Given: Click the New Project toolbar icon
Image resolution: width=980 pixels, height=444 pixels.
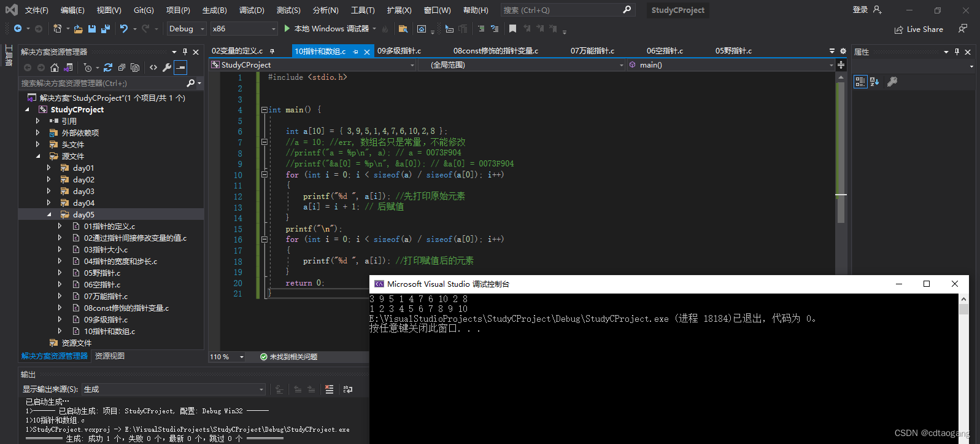Looking at the screenshot, I should point(57,29).
